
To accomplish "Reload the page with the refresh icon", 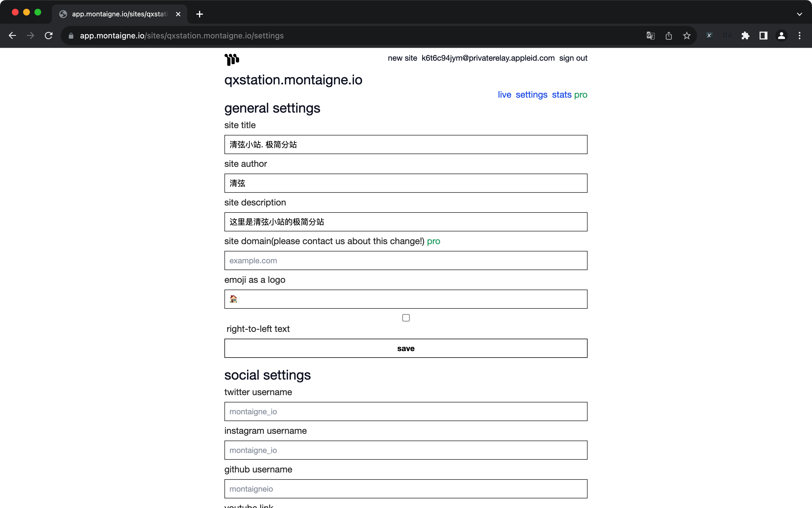I will coord(49,36).
